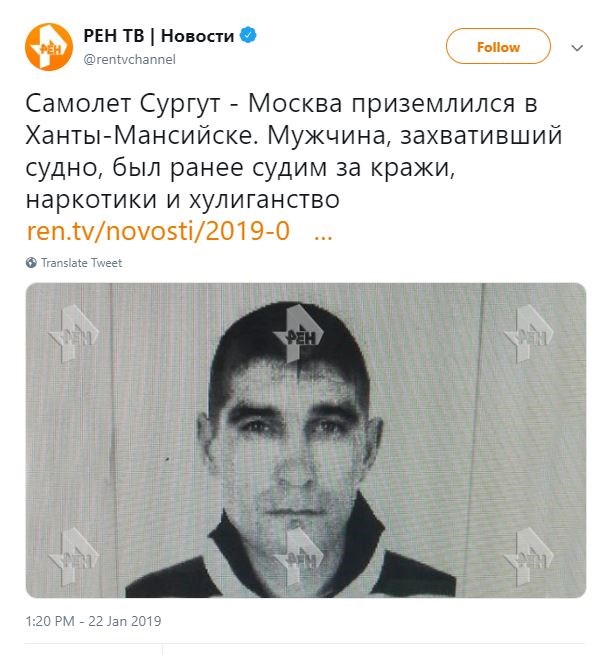The height and width of the screenshot is (655, 606).
Task: Expand the tweet options chevron
Action: pos(577,48)
